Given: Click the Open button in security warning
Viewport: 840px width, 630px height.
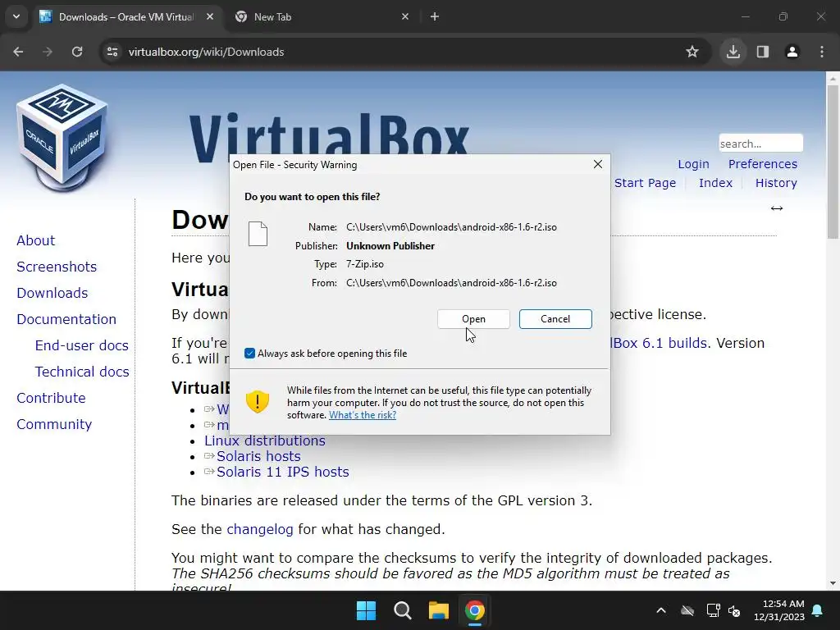Looking at the screenshot, I should click(x=473, y=319).
